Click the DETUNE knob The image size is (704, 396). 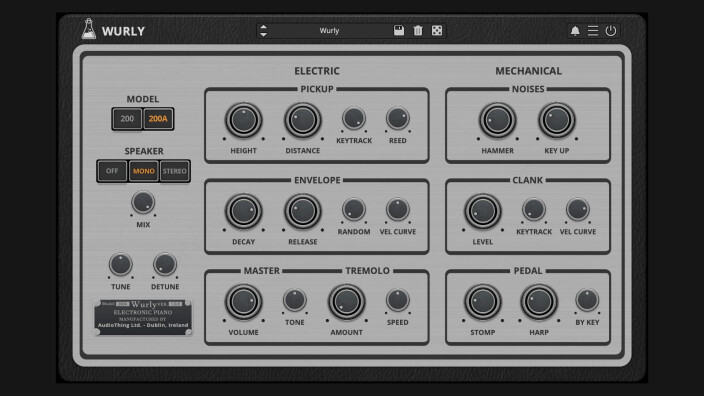(x=165, y=264)
